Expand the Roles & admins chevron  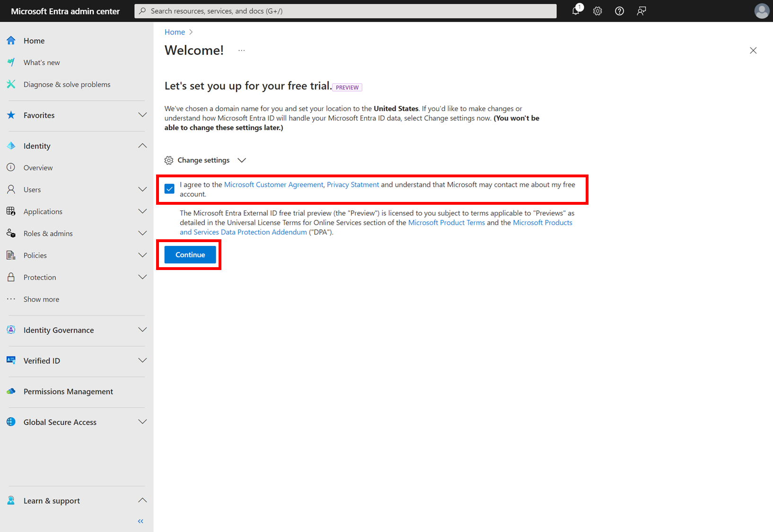point(142,233)
